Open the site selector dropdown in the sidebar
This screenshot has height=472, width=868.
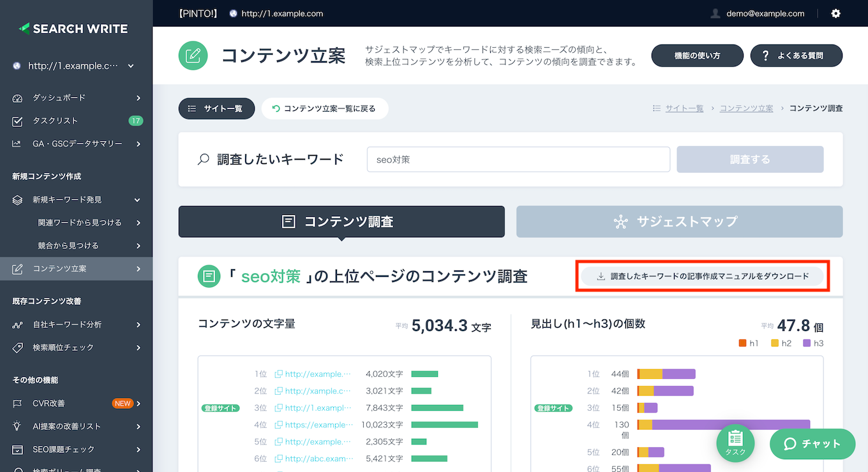pyautogui.click(x=131, y=66)
